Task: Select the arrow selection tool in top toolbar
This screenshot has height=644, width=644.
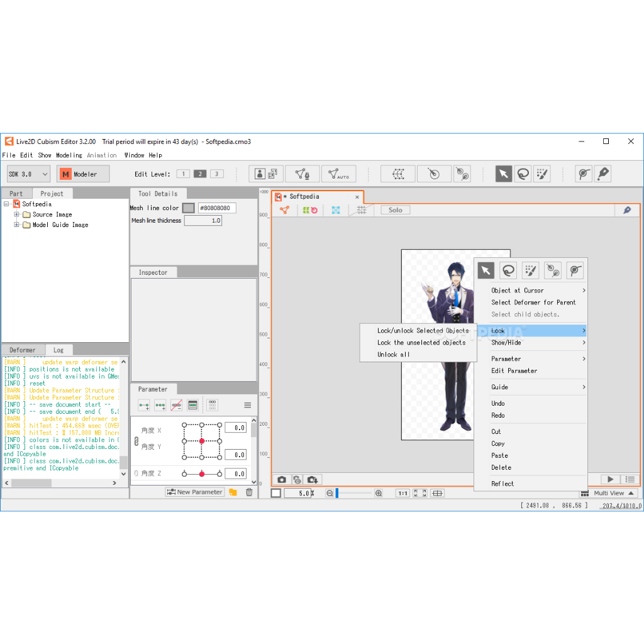Action: tap(503, 174)
